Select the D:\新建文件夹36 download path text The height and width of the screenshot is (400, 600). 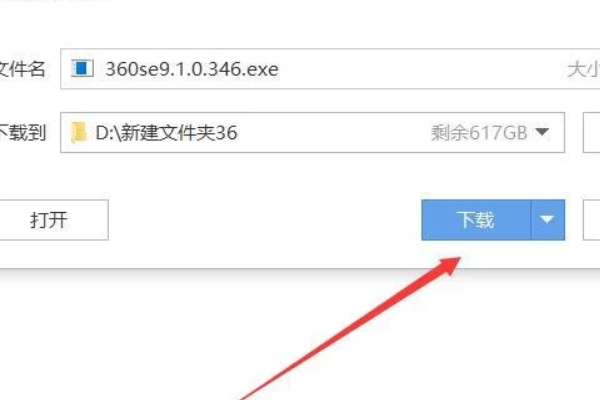(x=166, y=133)
